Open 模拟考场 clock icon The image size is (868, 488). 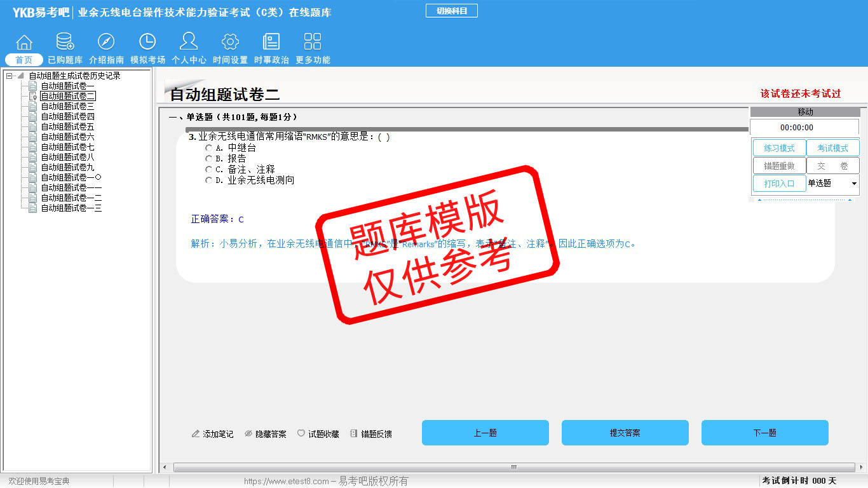(x=147, y=43)
